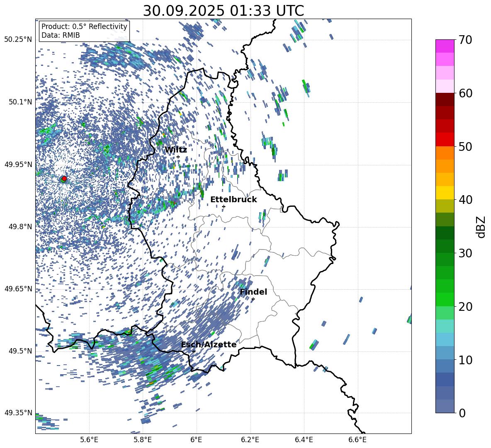Click the 6.6°E longitude label
The width and height of the screenshot is (491, 448).
tap(357, 440)
